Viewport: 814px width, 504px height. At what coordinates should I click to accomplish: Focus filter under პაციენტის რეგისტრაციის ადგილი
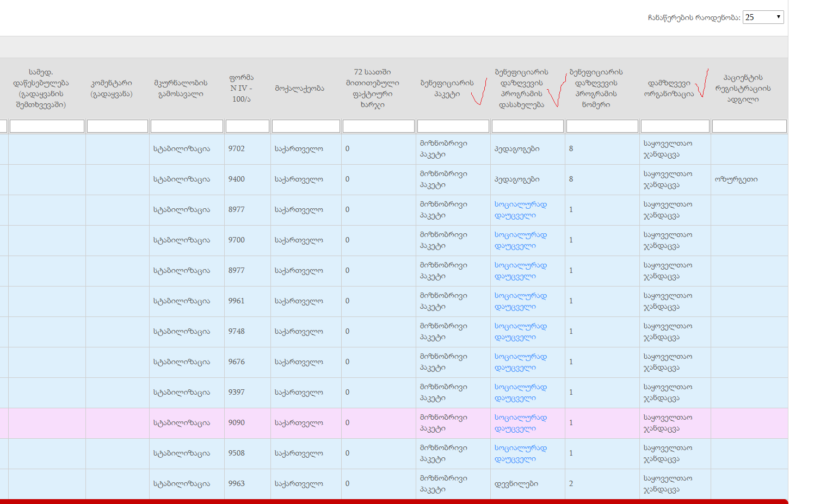click(x=749, y=126)
